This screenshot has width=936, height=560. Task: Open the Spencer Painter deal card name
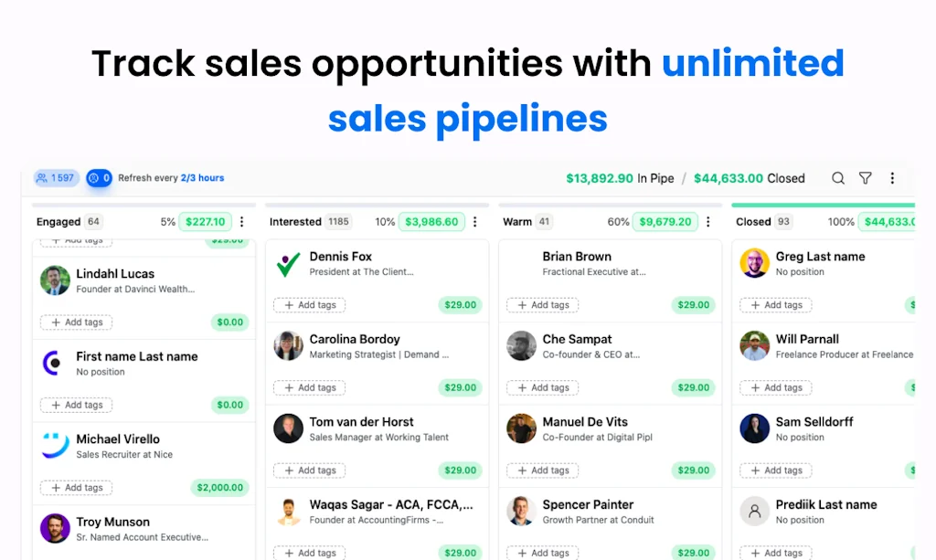588,504
